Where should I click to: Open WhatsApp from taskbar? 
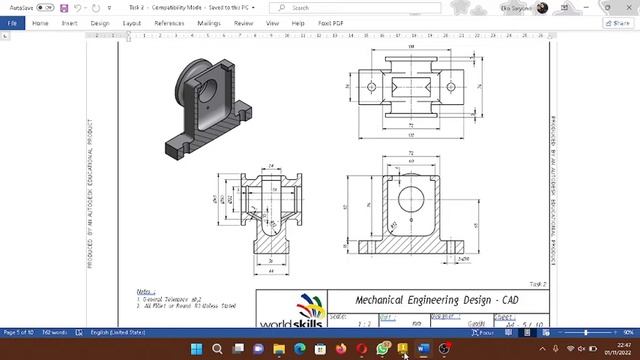point(383,348)
